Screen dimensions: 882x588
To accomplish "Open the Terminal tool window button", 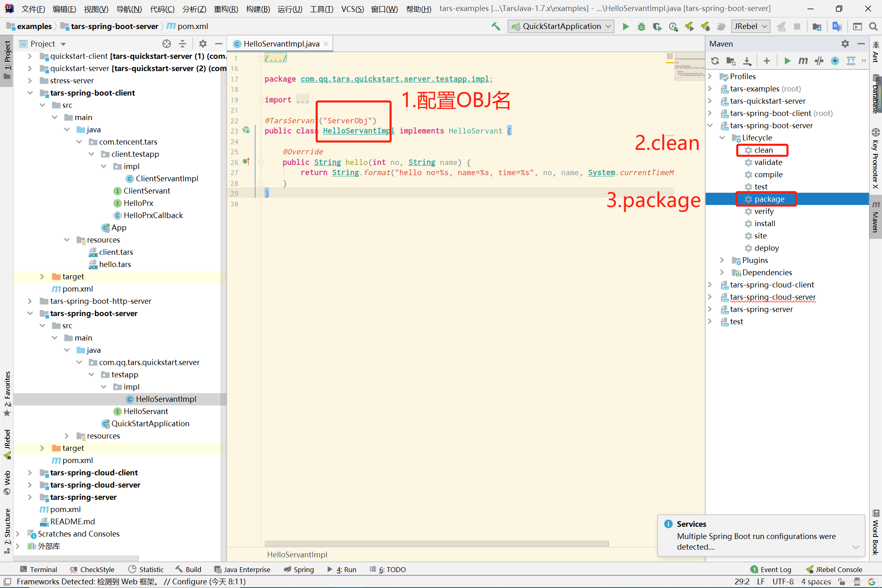I will [x=39, y=570].
